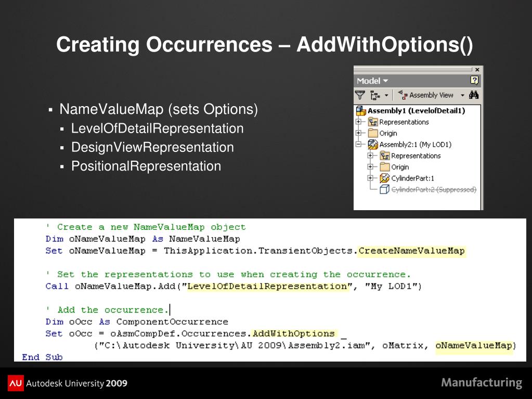Select top-level Representations tree item

coord(404,122)
